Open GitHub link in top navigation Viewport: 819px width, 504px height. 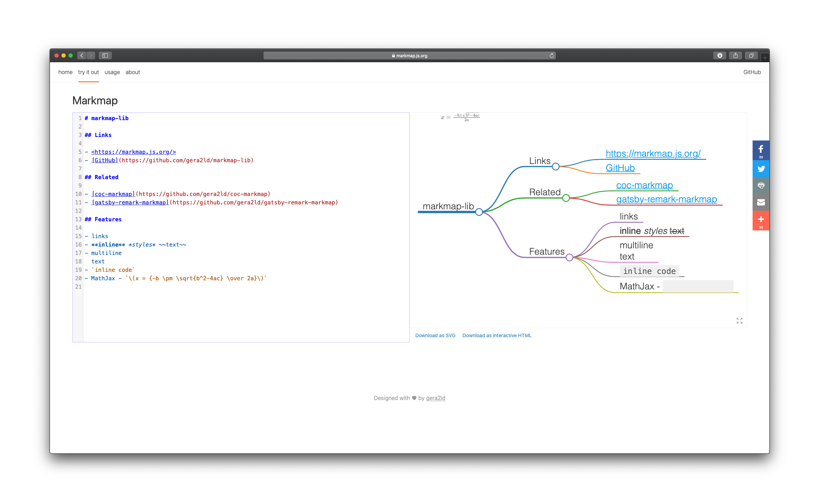tap(752, 72)
